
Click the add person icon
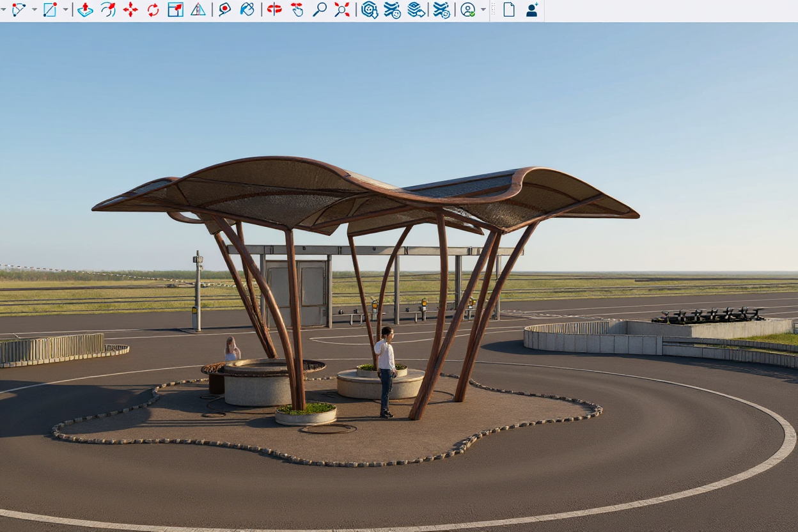coord(532,10)
